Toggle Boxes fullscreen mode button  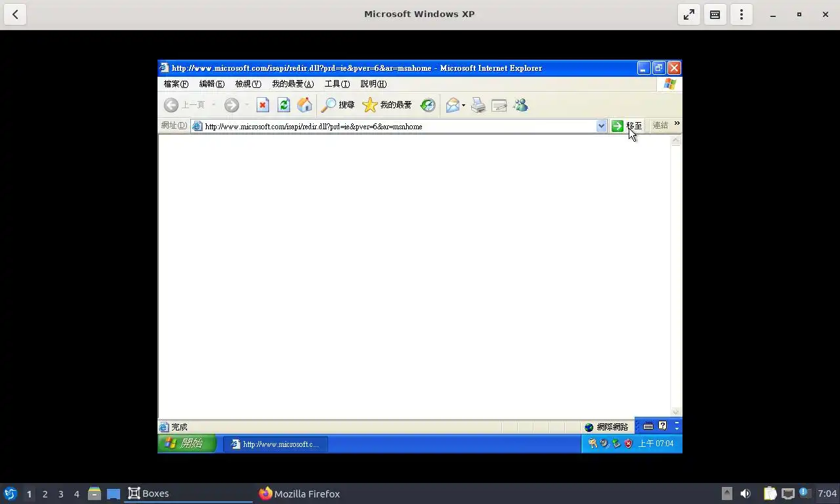689,14
